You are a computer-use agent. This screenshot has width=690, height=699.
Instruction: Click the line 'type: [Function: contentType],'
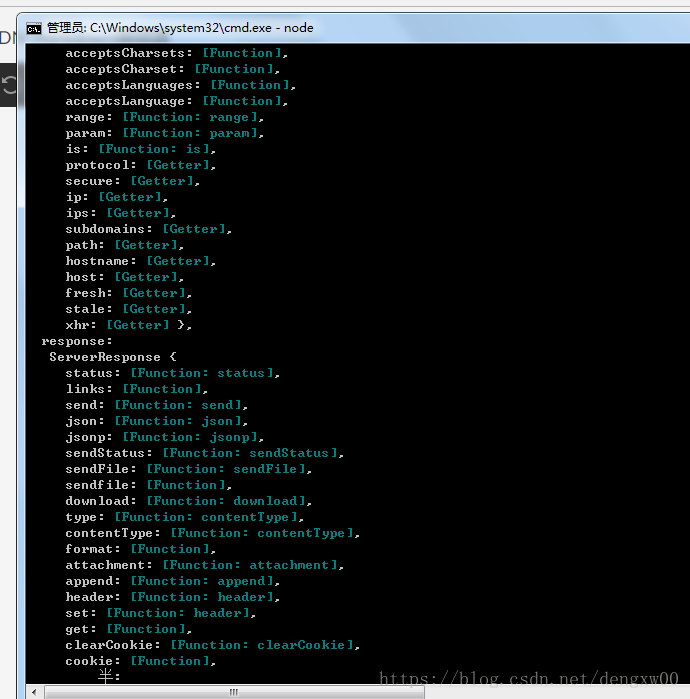tap(185, 517)
